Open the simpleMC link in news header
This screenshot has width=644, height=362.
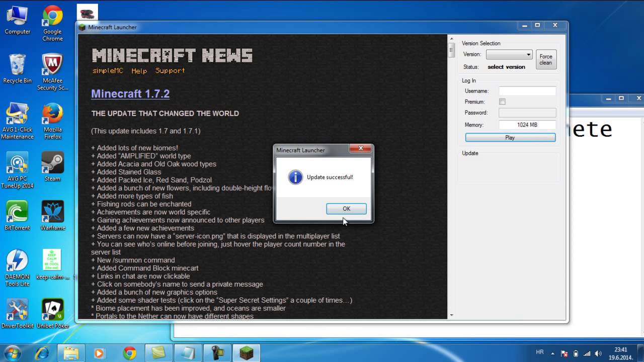coord(108,71)
